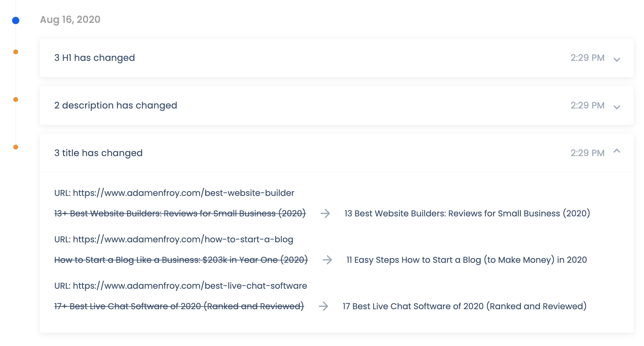Collapse the '3 title has changed' chevron

(x=617, y=151)
